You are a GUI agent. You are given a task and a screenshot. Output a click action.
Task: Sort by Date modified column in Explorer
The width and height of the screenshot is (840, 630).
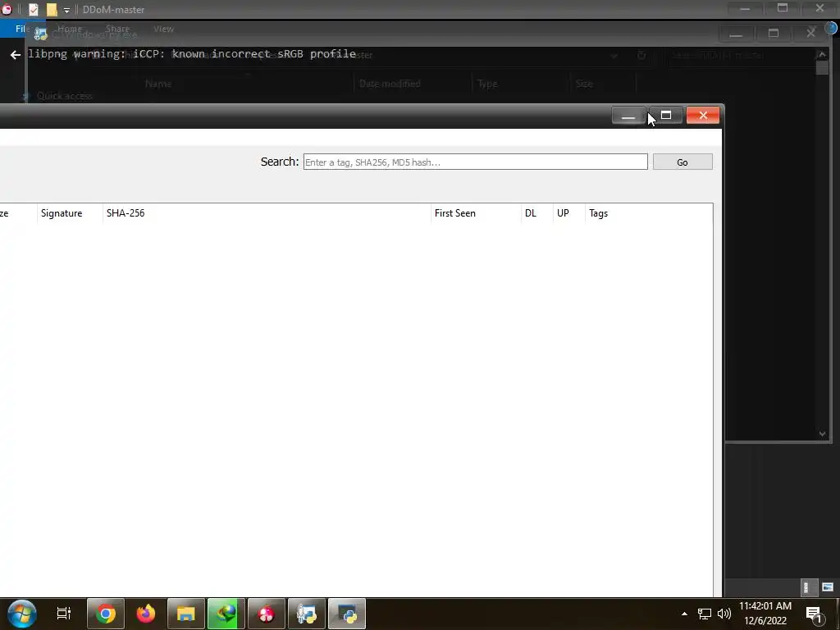pyautogui.click(x=390, y=84)
